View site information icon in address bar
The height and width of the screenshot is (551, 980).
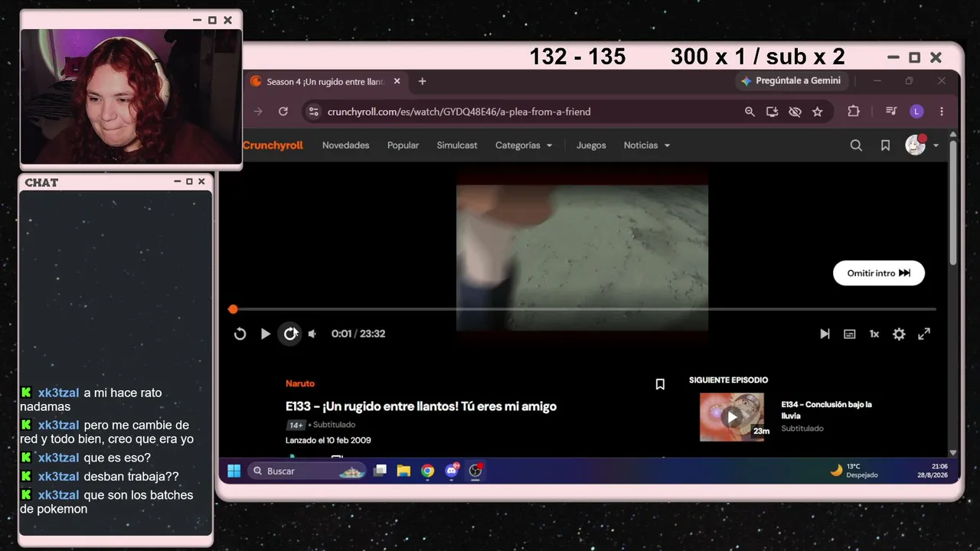(x=313, y=112)
